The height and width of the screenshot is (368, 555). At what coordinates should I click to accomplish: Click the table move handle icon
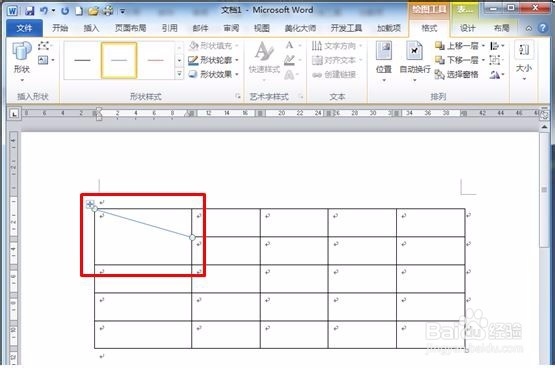[x=90, y=204]
